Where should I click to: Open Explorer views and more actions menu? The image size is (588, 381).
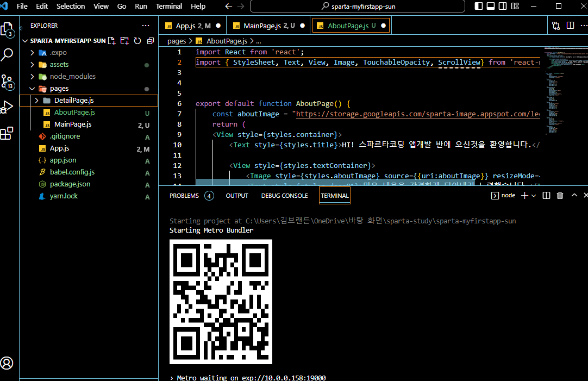tap(146, 26)
